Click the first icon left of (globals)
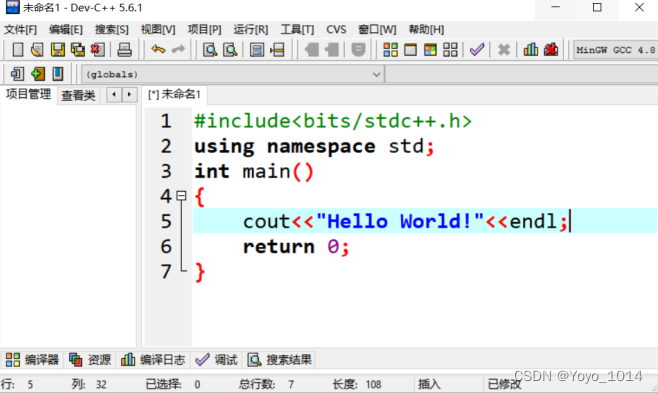The width and height of the screenshot is (658, 393). pos(17,74)
